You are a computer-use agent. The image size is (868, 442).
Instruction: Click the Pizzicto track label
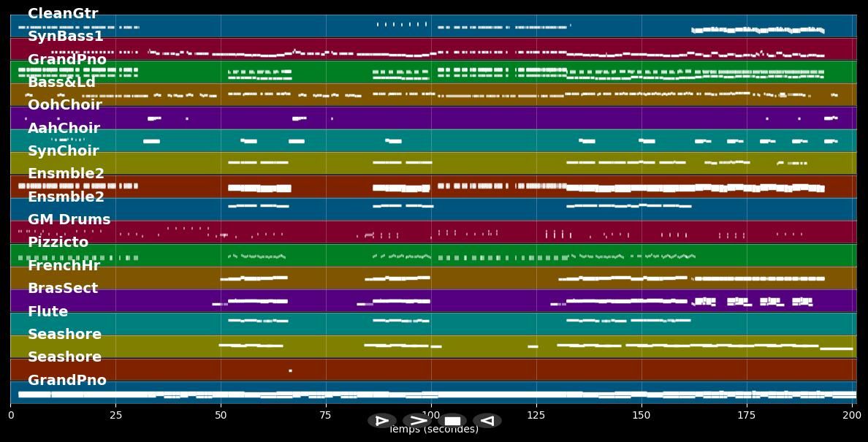coord(58,243)
